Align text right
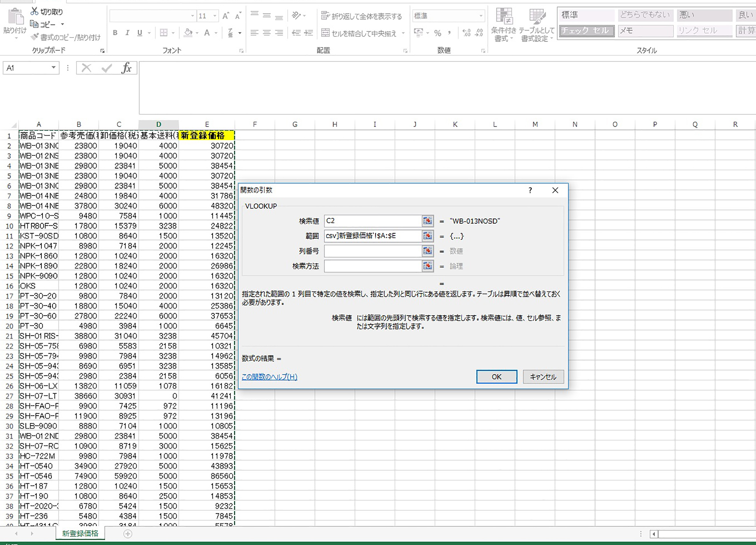The height and width of the screenshot is (545, 756). (279, 33)
